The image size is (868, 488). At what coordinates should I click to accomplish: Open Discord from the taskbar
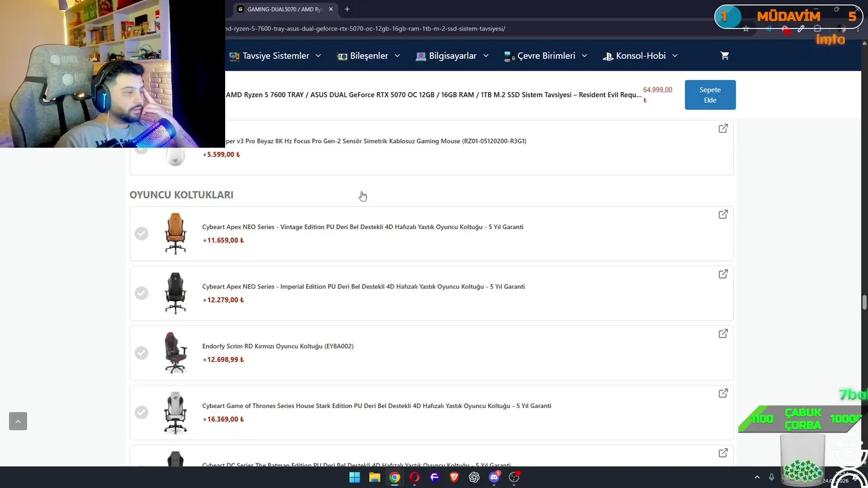pyautogui.click(x=494, y=477)
